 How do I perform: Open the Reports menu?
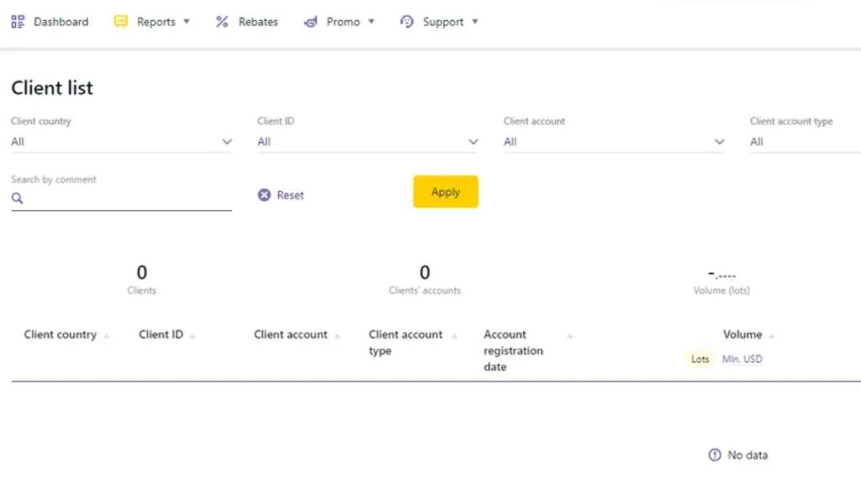[156, 22]
